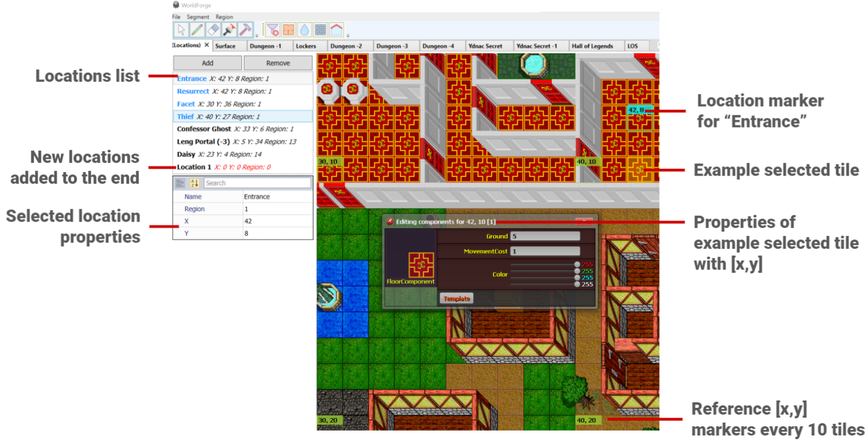Expand the first toolbar overflow arrow

click(x=256, y=36)
